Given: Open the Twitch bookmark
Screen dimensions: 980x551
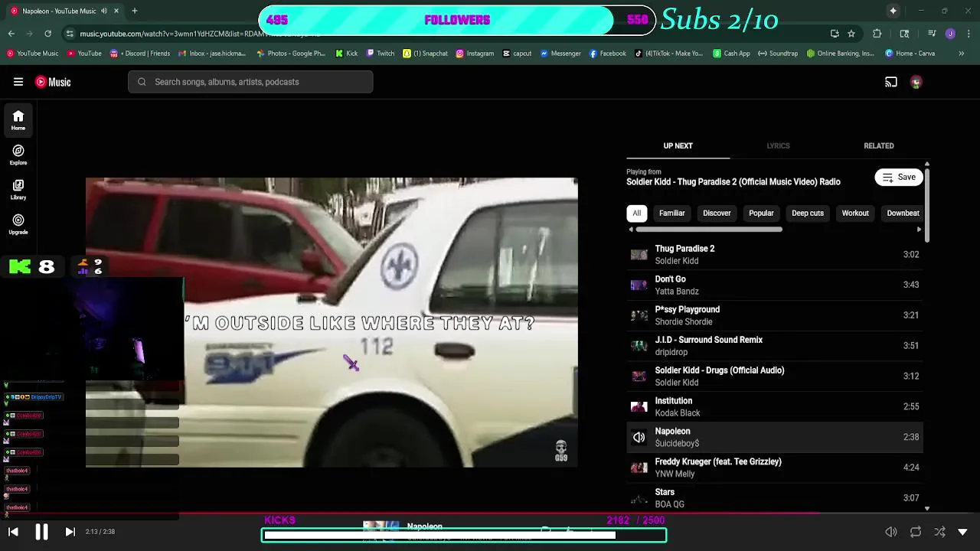Looking at the screenshot, I should point(381,54).
